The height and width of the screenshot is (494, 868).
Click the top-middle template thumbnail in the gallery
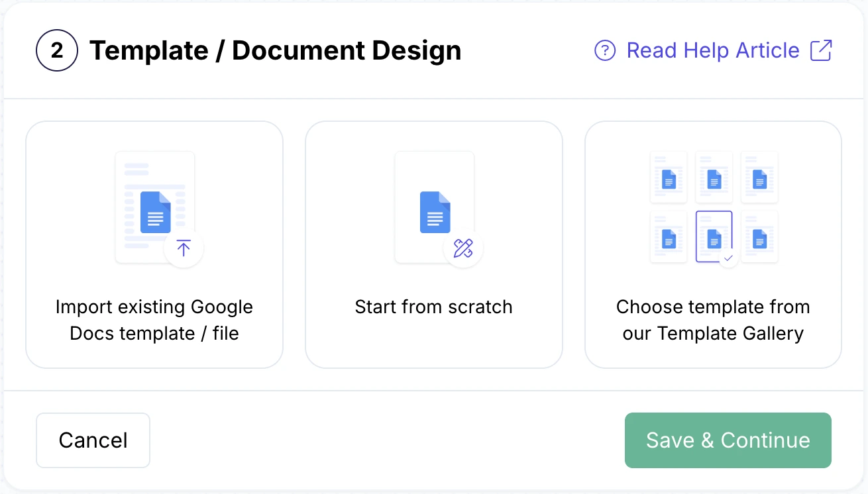(714, 177)
